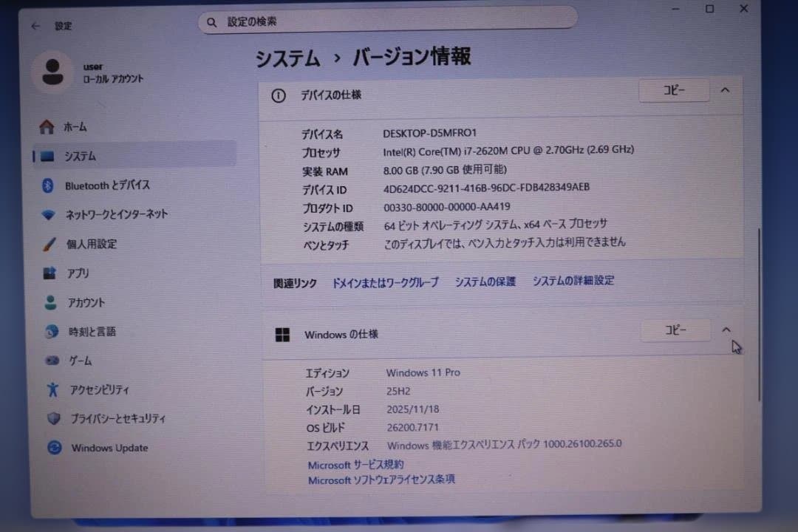Click the Windows Update sync icon

[55, 448]
